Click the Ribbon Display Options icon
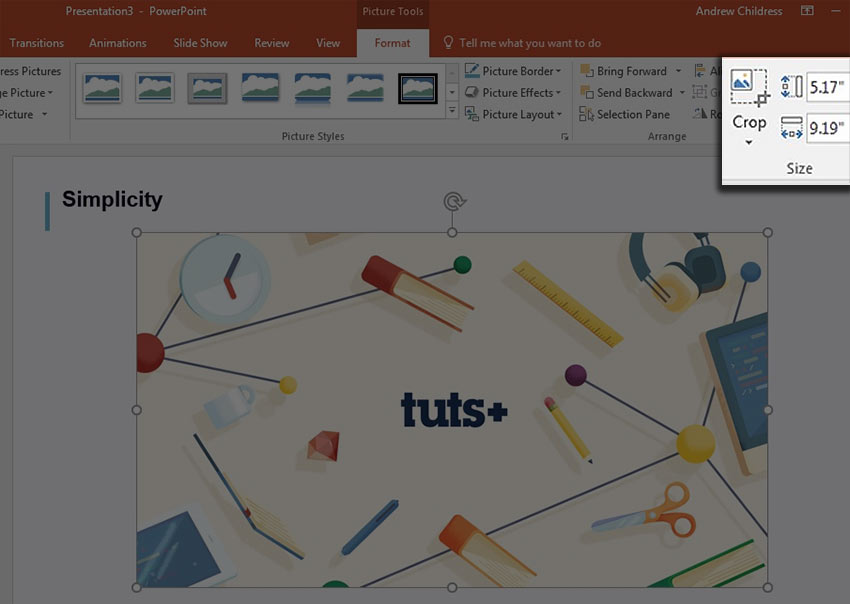850x604 pixels. pyautogui.click(x=807, y=10)
